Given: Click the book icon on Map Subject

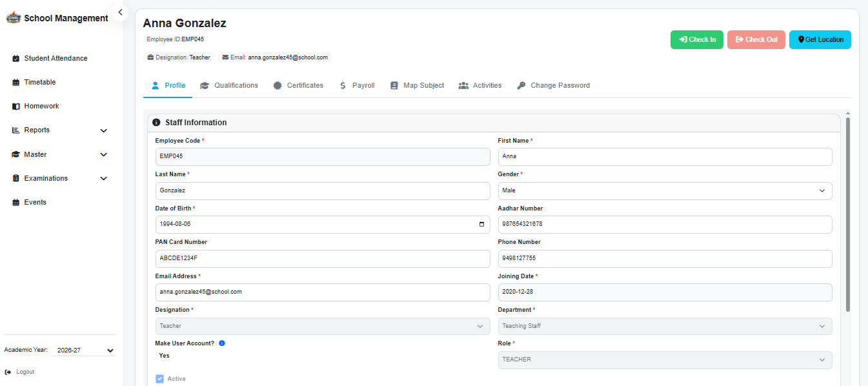Looking at the screenshot, I should (x=394, y=85).
